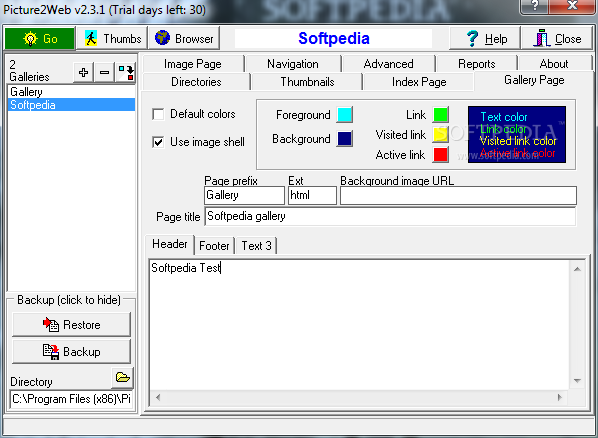
Task: Click the horizontal scroll right arrow
Action: (560, 398)
